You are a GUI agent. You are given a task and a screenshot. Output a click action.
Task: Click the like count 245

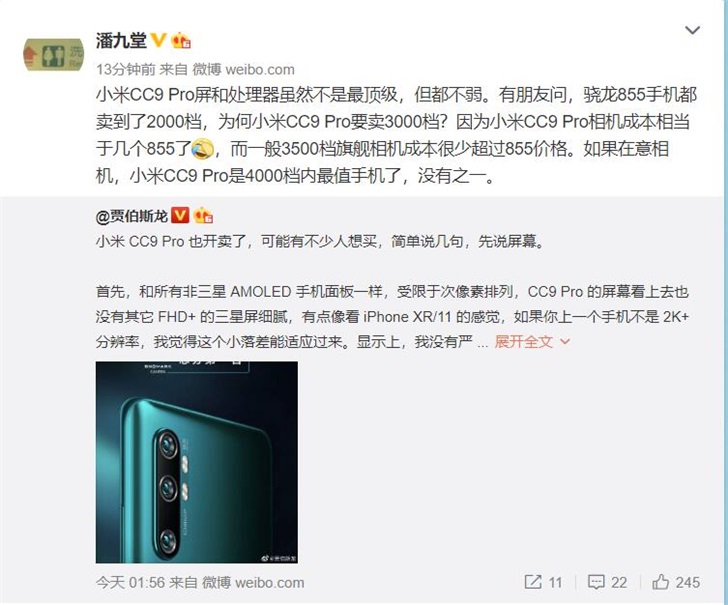[688, 582]
